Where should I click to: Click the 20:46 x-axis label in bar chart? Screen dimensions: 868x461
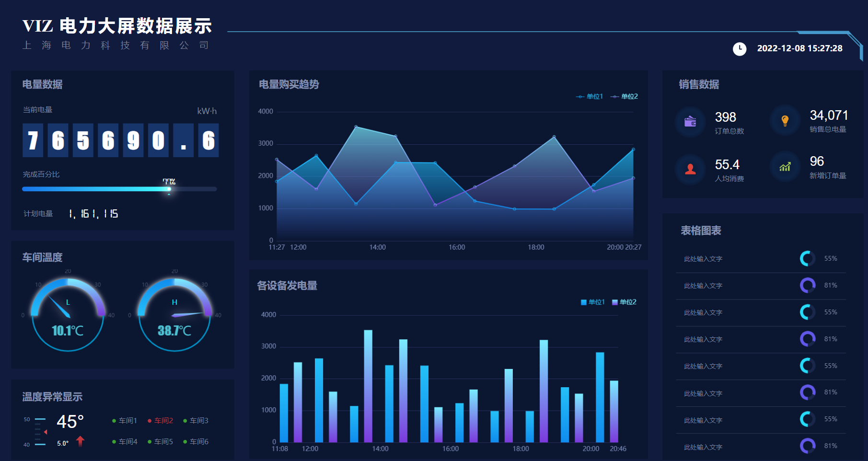pyautogui.click(x=618, y=449)
